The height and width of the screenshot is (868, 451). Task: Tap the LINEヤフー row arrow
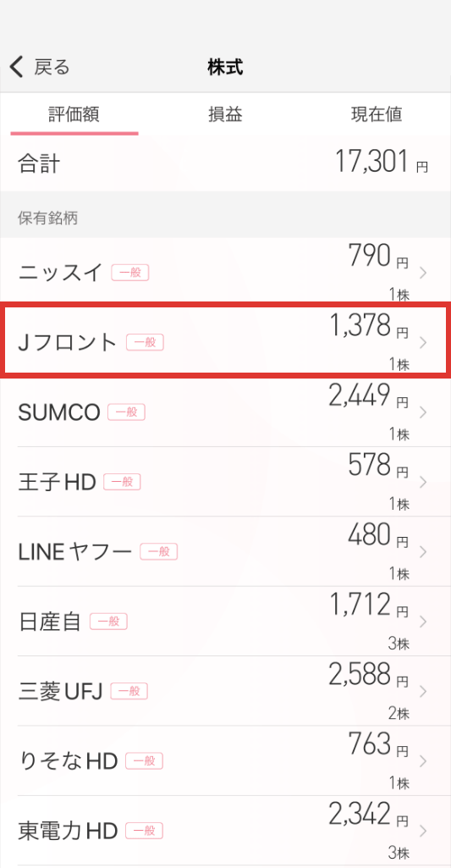coord(423,552)
